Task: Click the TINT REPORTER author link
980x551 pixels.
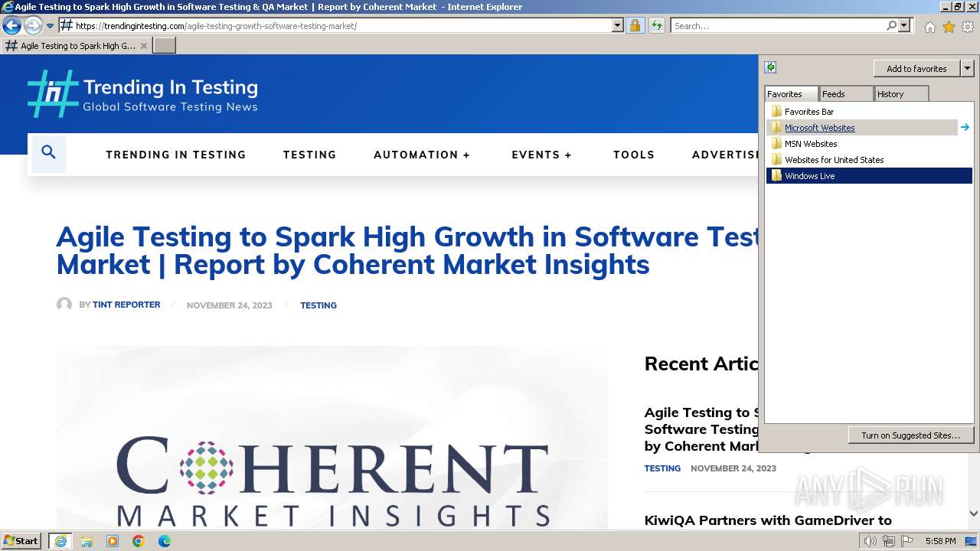Action: point(126,305)
